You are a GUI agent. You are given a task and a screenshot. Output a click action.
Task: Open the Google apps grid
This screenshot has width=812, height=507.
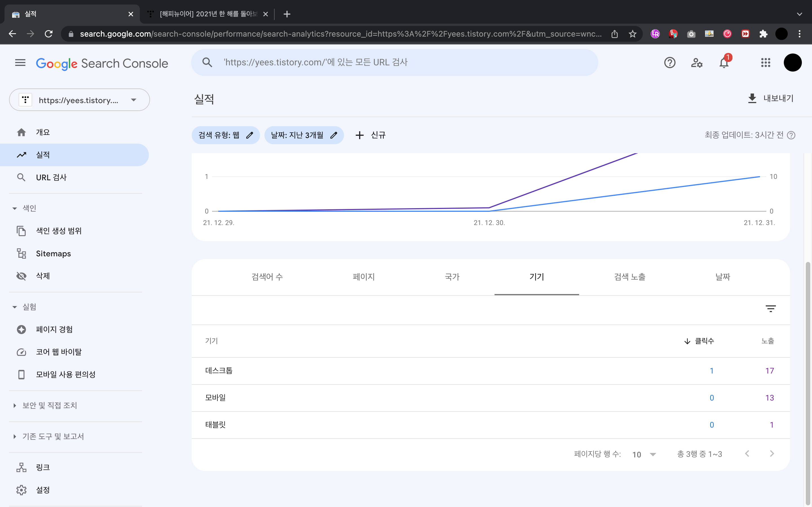765,63
